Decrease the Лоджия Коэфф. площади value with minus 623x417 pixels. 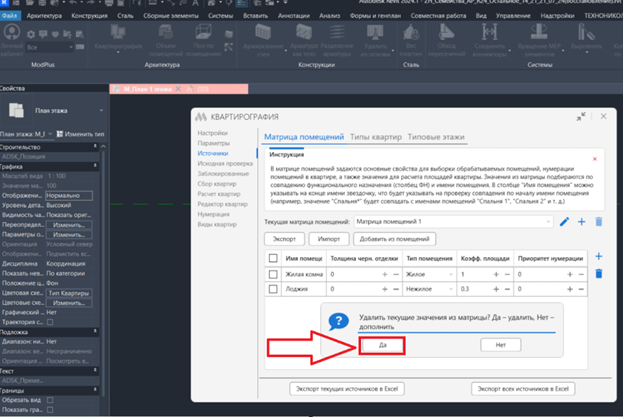tap(507, 289)
